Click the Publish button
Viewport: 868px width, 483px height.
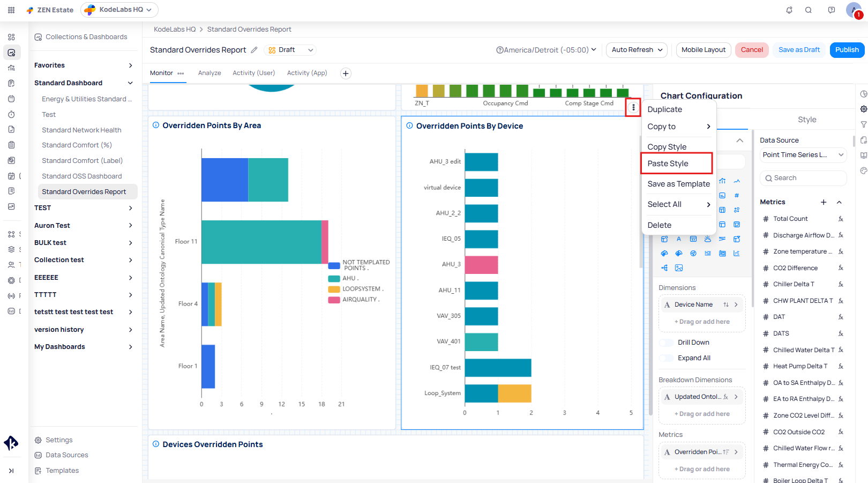pos(847,50)
